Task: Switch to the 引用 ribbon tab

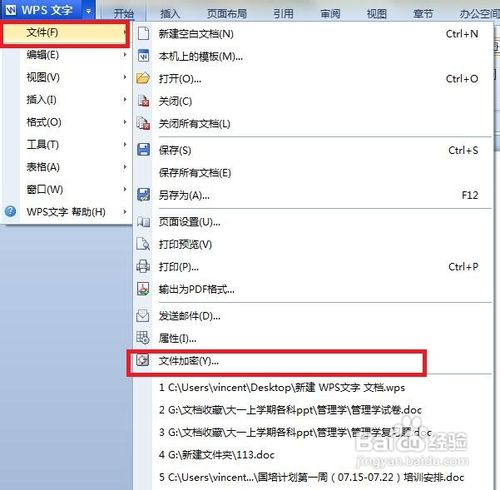Action: (x=283, y=14)
